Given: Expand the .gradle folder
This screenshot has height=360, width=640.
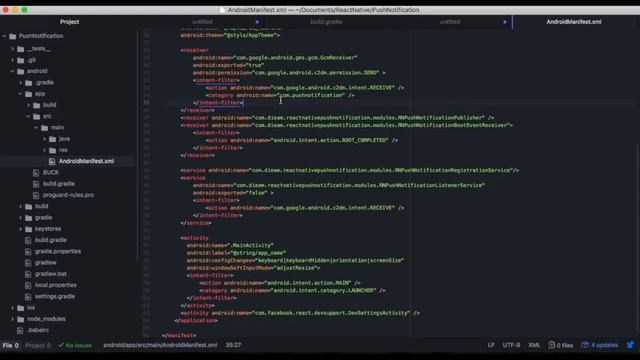Looking at the screenshot, I should tap(20, 82).
